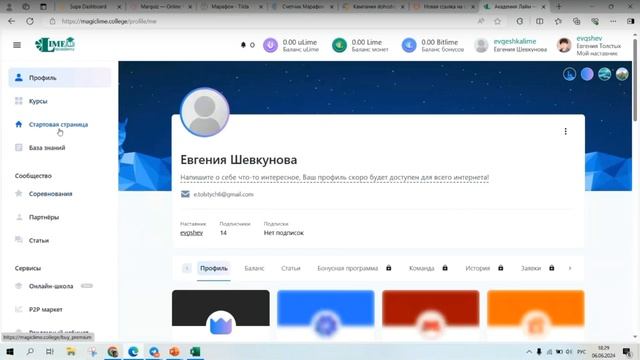Image resolution: width=640 pixels, height=360 pixels.
Task: Open the mentor evgshev avatar
Action: (x=564, y=45)
